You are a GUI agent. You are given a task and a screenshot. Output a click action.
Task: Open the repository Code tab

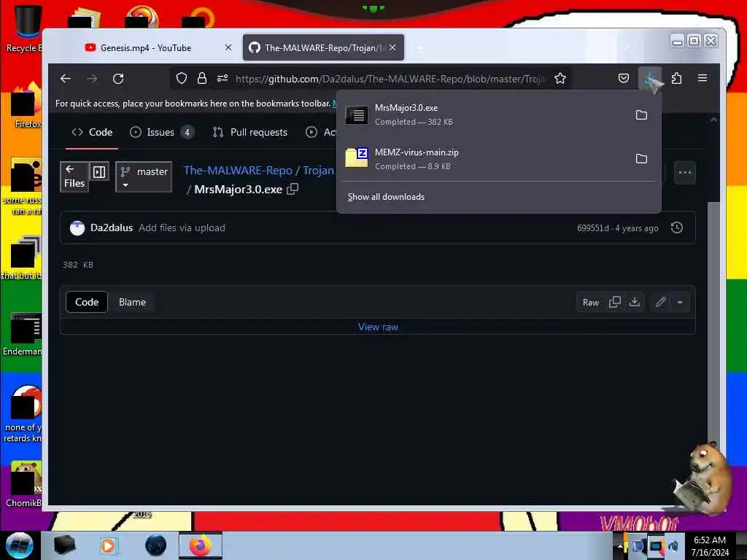92,133
